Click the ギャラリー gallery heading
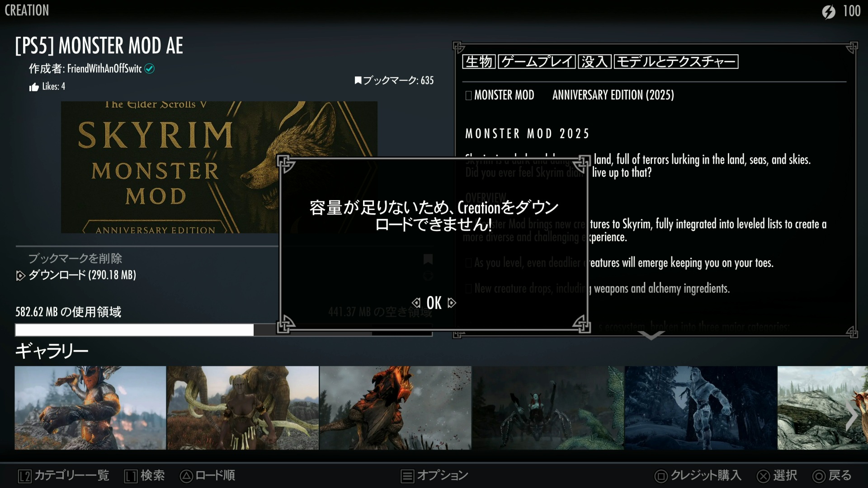This screenshot has width=868, height=488. (52, 351)
